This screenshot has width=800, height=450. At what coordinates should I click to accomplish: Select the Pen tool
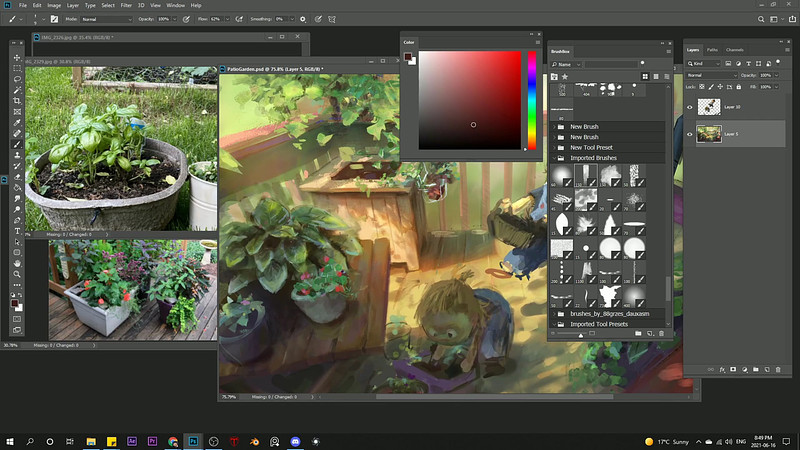17,220
